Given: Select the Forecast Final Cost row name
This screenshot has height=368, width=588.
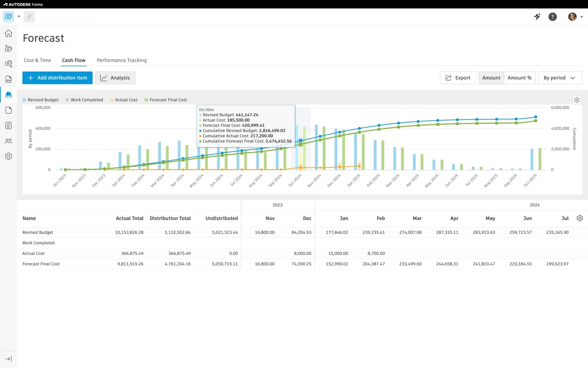Looking at the screenshot, I should coord(41,264).
